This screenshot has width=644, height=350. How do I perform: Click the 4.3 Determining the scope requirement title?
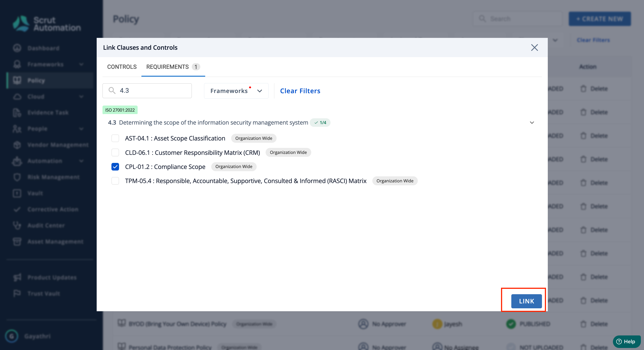pyautogui.click(x=208, y=123)
